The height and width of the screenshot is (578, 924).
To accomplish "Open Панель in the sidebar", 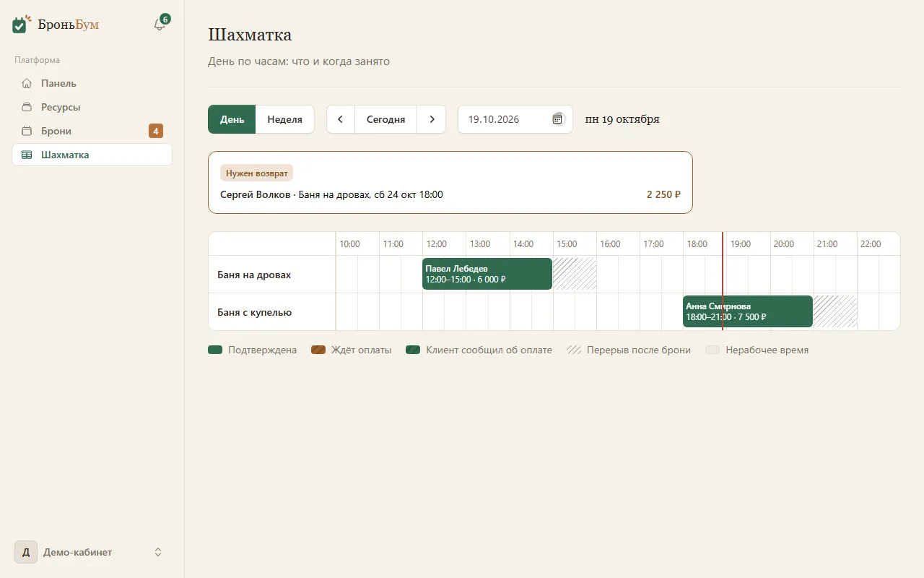I will (92, 83).
